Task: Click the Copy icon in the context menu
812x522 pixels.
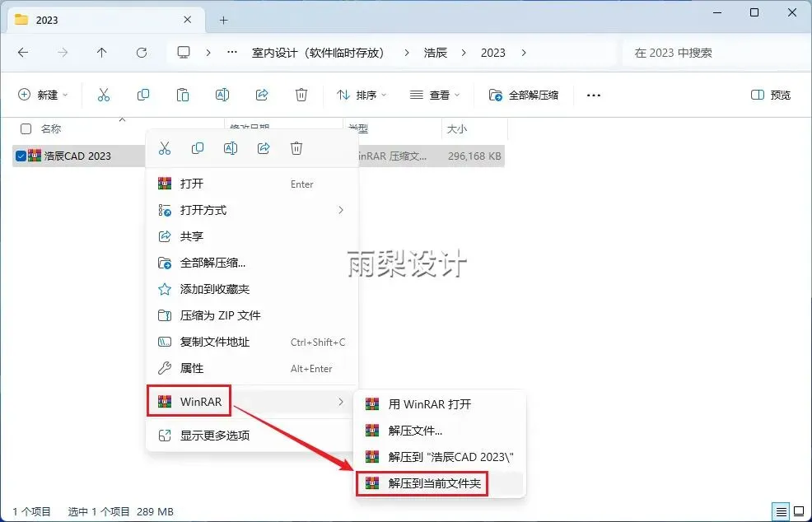Action: (198, 149)
